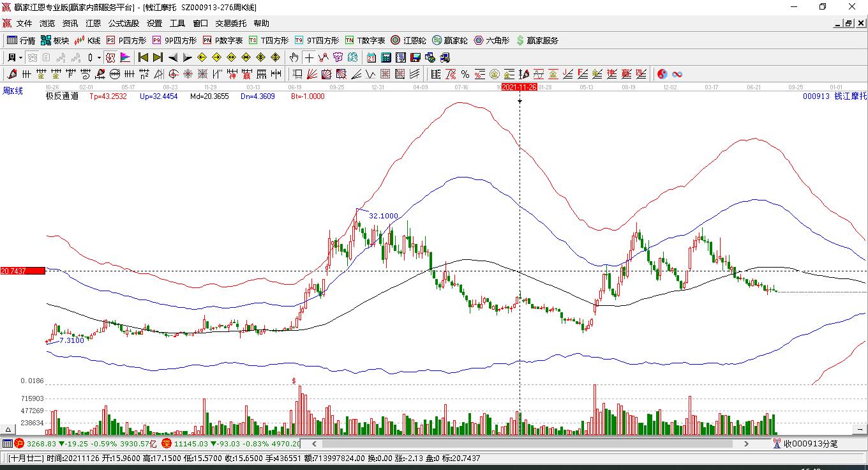
Task: Click the blue infinity symbol icon
Action: (677, 74)
